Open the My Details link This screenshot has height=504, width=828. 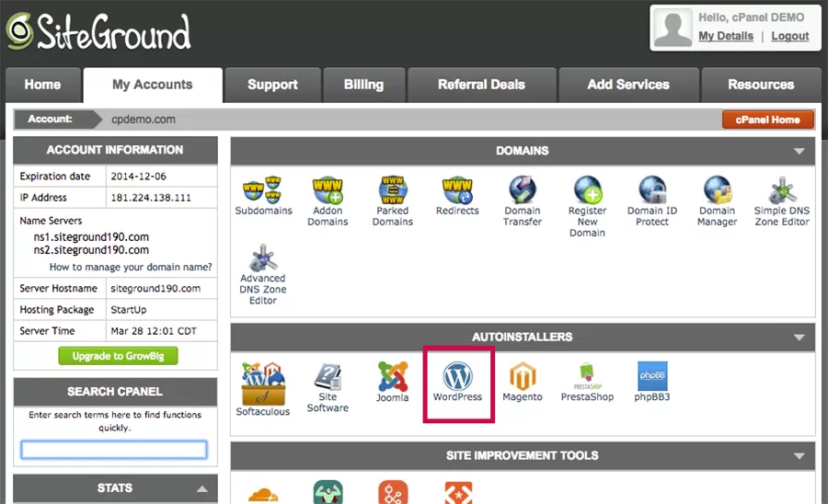pyautogui.click(x=726, y=36)
